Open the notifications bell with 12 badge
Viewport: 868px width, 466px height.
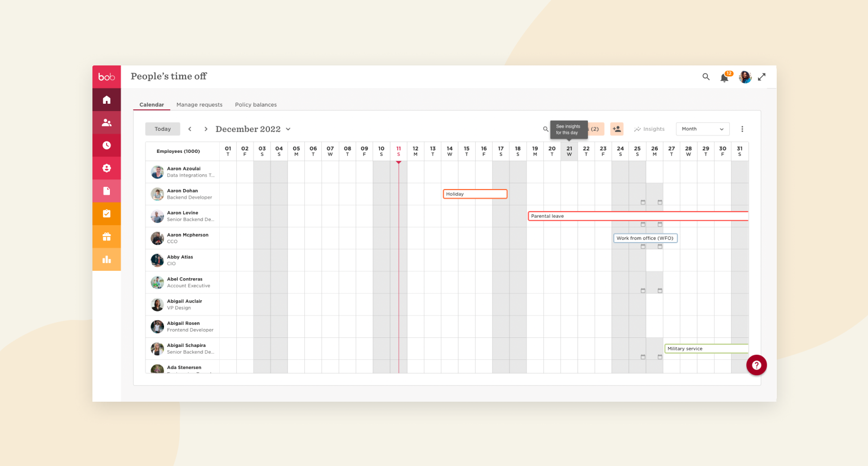click(x=725, y=77)
